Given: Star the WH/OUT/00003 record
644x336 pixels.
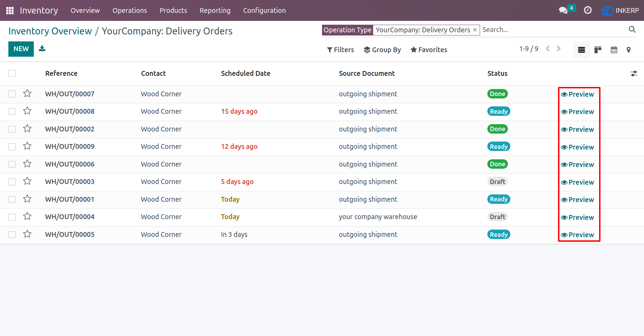Looking at the screenshot, I should click(27, 181).
